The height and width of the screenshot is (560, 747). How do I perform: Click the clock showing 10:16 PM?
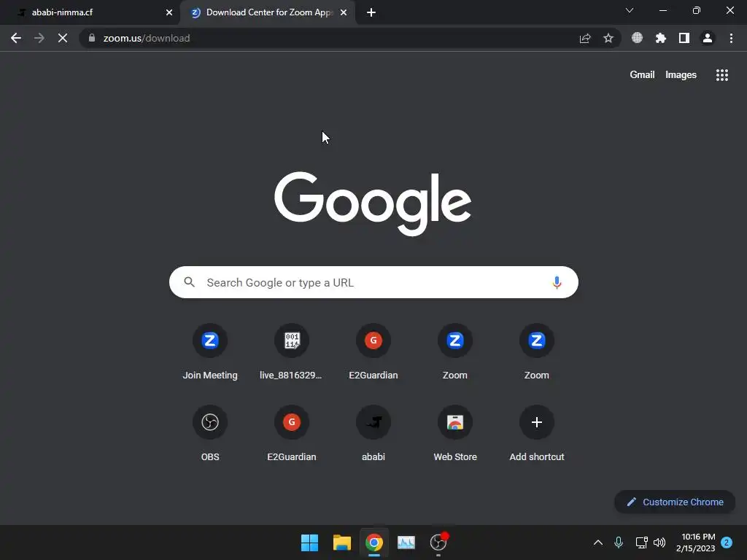point(695,542)
